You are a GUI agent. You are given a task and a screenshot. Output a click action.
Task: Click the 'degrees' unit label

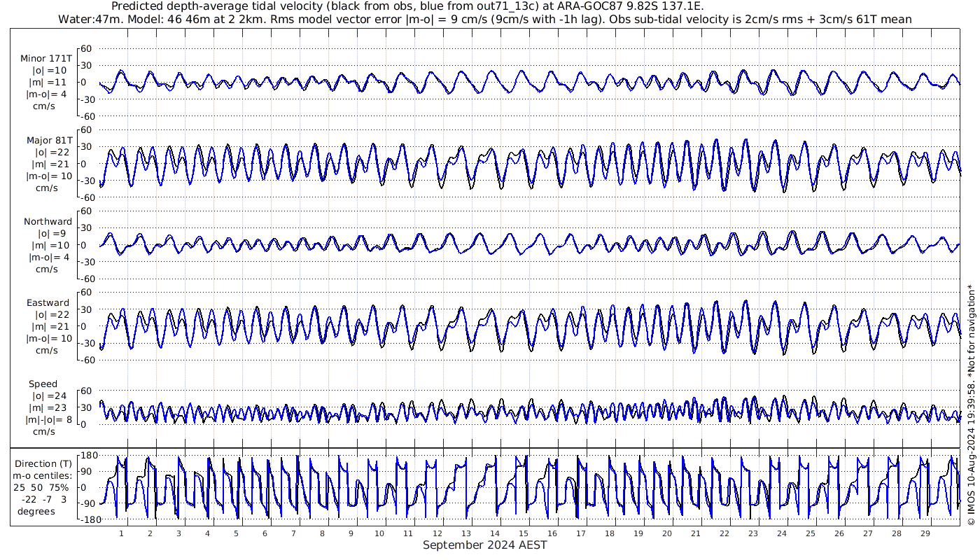point(36,512)
